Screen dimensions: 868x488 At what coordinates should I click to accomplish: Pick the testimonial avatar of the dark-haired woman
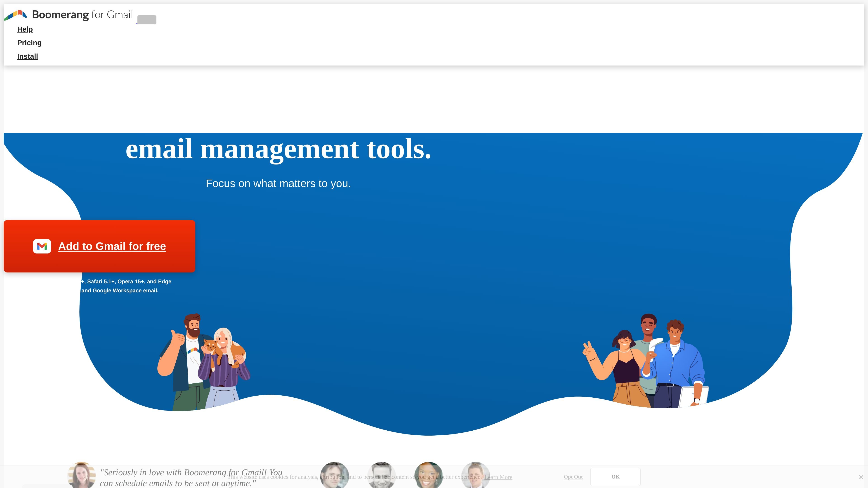coord(428,475)
